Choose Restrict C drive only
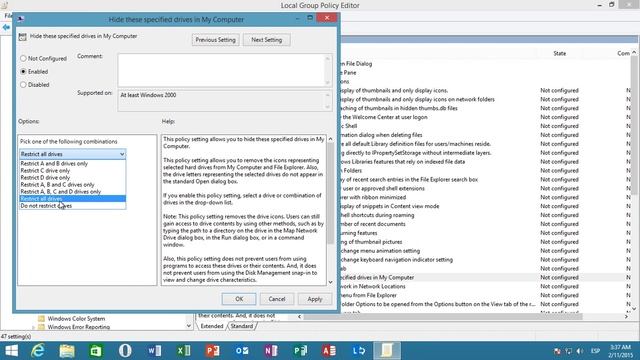This screenshot has height=360, width=640. [x=73, y=171]
